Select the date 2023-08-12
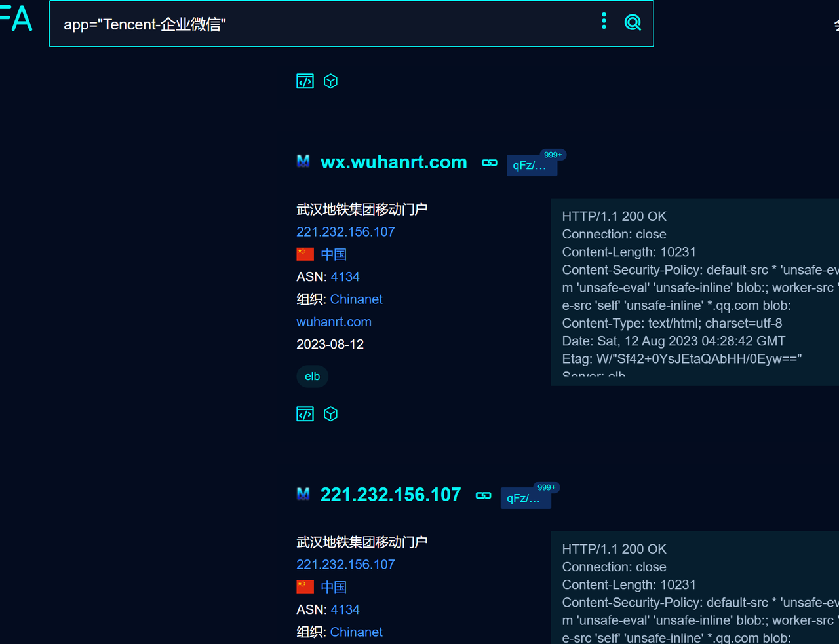The width and height of the screenshot is (839, 644). pyautogui.click(x=330, y=345)
